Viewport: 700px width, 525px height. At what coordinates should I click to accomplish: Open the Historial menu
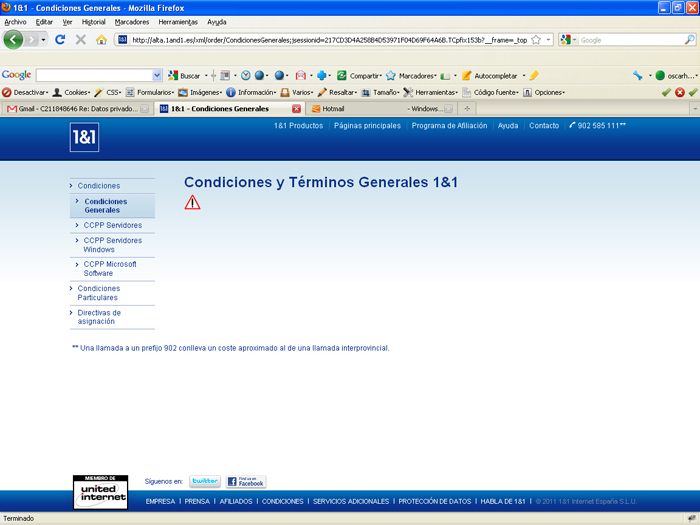94,22
